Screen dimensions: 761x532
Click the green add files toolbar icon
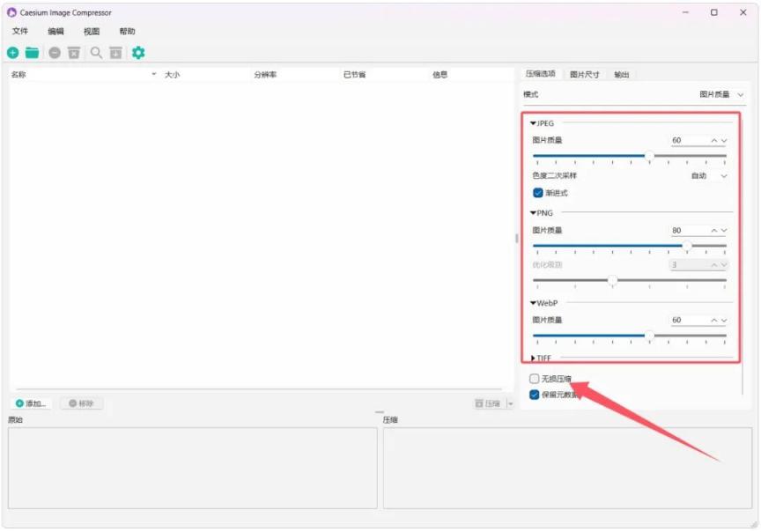tap(12, 53)
